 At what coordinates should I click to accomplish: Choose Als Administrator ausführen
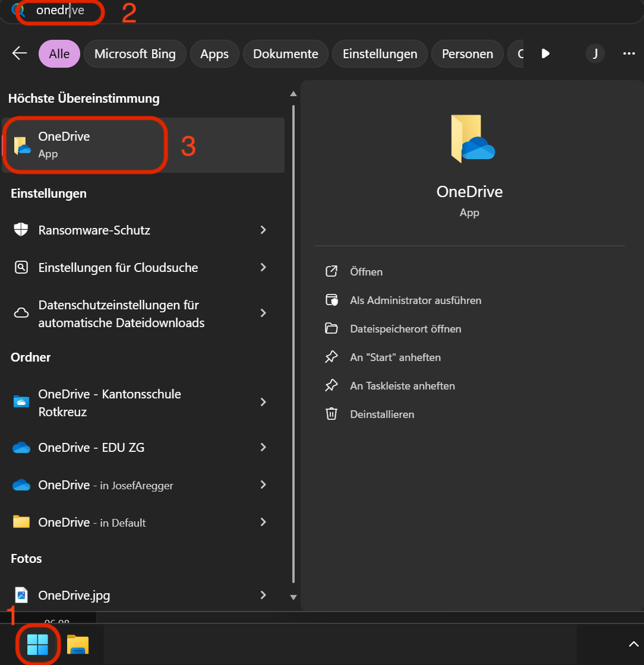click(415, 300)
